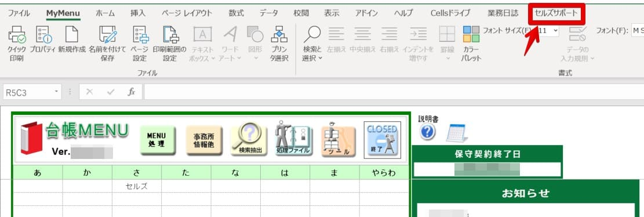The height and width of the screenshot is (217, 644).
Task: Open the データ tab
Action: [x=268, y=13]
